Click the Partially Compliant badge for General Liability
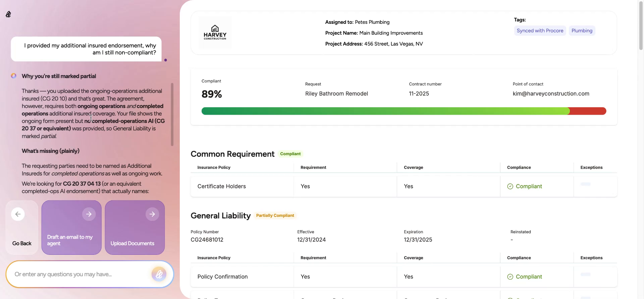The width and height of the screenshot is (644, 299). (x=275, y=216)
